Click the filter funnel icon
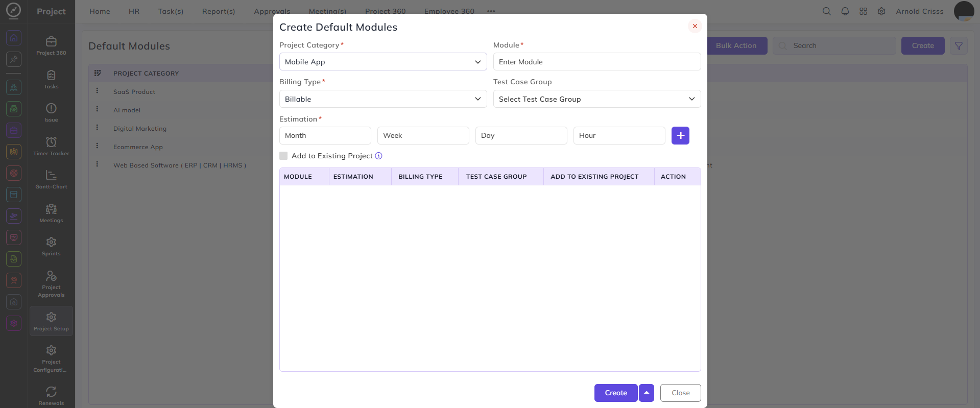This screenshot has height=408, width=980. click(959, 46)
